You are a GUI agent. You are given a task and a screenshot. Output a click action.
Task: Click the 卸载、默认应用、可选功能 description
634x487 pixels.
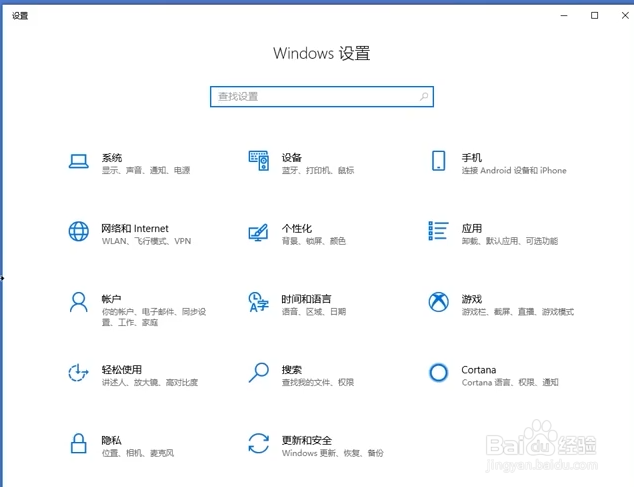pyautogui.click(x=510, y=241)
